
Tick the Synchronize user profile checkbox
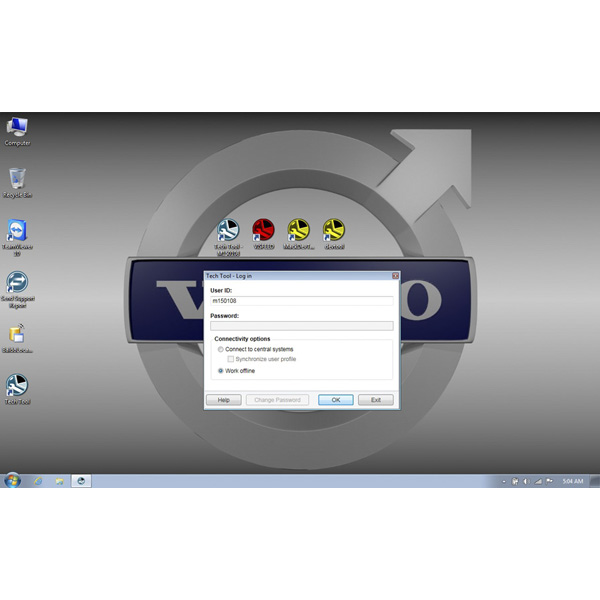click(x=231, y=359)
